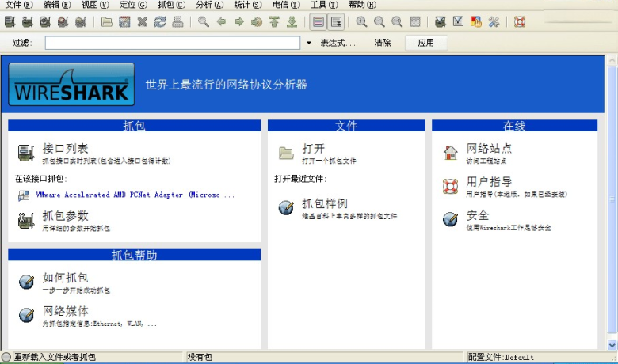Open 抓包样例 sample captures link
This screenshot has height=364, width=618.
325,203
